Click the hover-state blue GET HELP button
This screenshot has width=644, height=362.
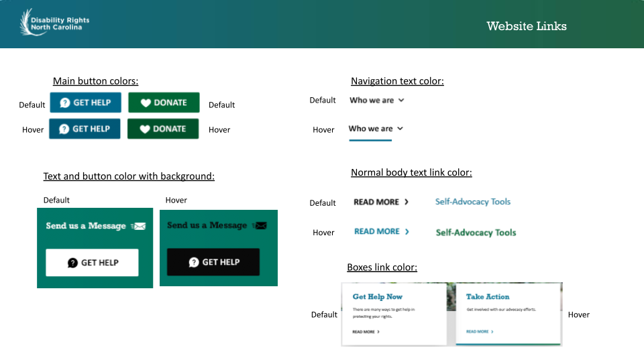(x=85, y=129)
